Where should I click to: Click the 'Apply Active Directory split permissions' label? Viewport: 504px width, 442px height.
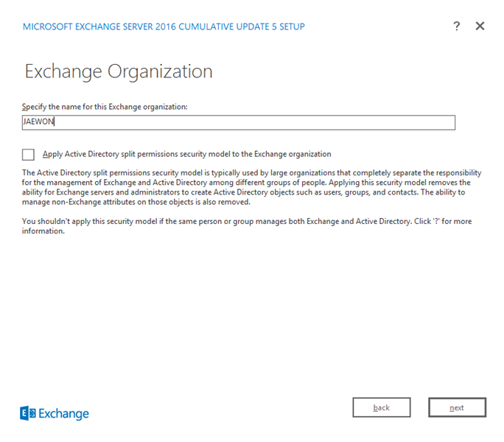click(186, 154)
